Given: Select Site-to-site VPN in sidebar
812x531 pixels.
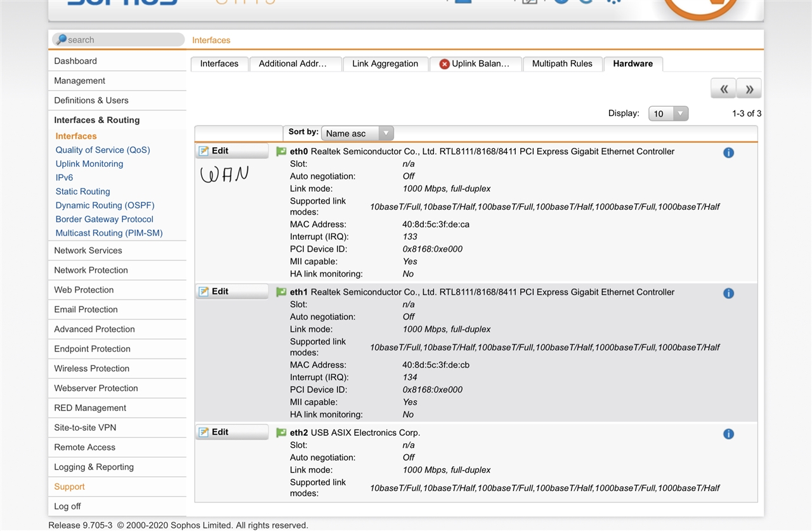Looking at the screenshot, I should (85, 428).
